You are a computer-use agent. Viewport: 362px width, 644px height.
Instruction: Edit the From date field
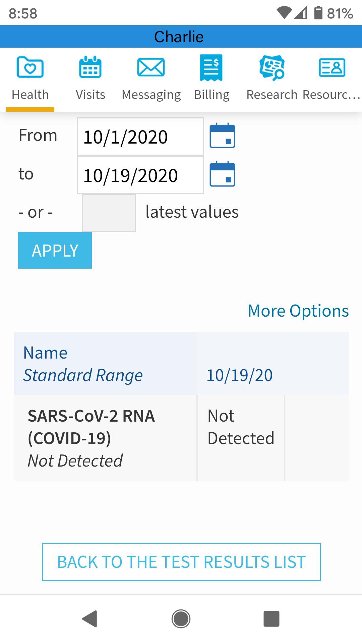140,137
